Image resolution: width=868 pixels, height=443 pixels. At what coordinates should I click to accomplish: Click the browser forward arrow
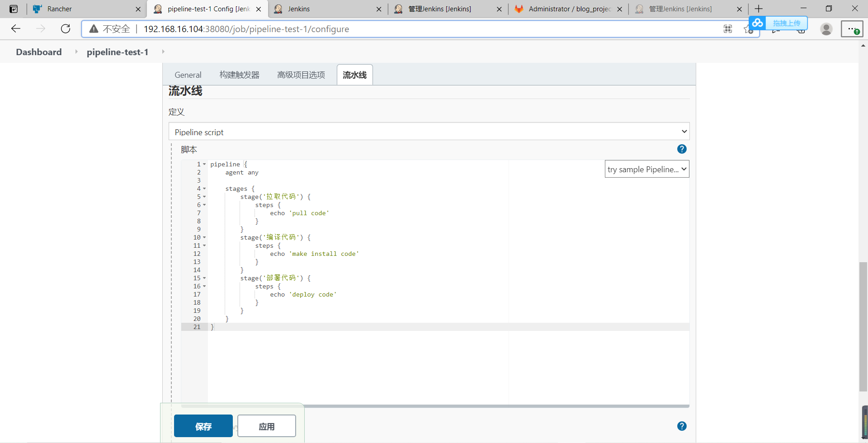point(41,29)
